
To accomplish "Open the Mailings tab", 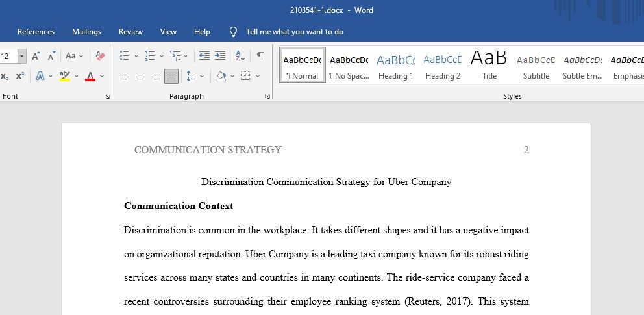I will click(86, 32).
